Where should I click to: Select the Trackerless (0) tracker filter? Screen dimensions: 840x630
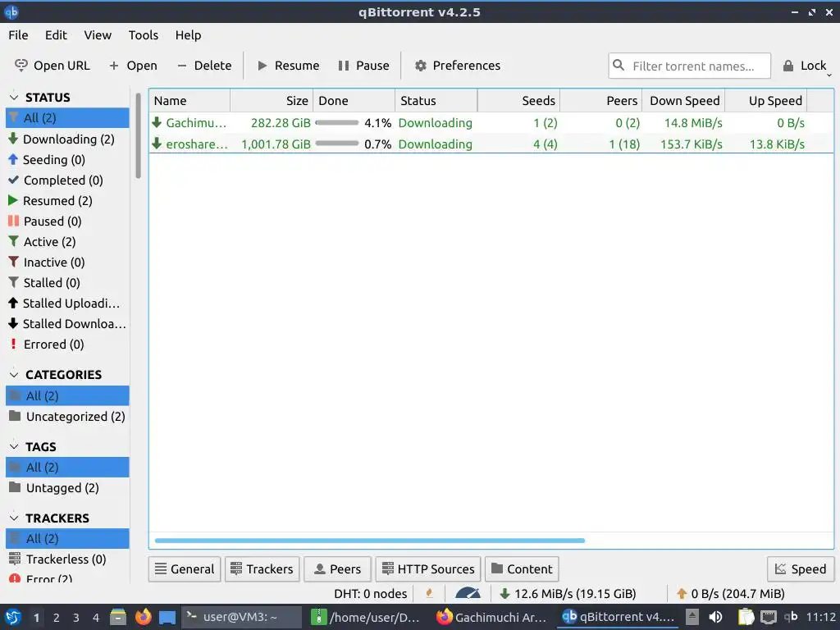coord(67,559)
